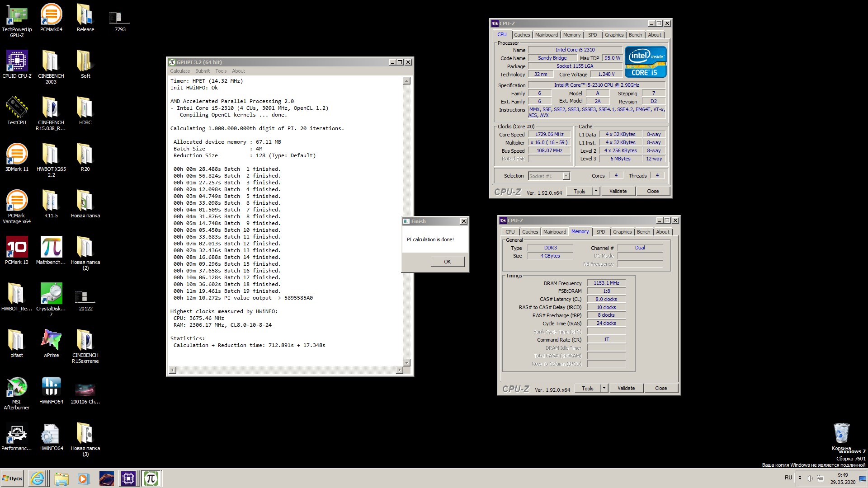Click Core Speed value 1729.06 MHz
Viewport: 868px width, 488px height.
point(549,134)
